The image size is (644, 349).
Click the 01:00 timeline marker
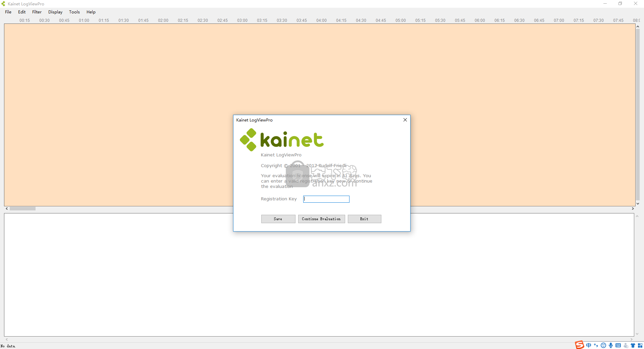pyautogui.click(x=84, y=20)
